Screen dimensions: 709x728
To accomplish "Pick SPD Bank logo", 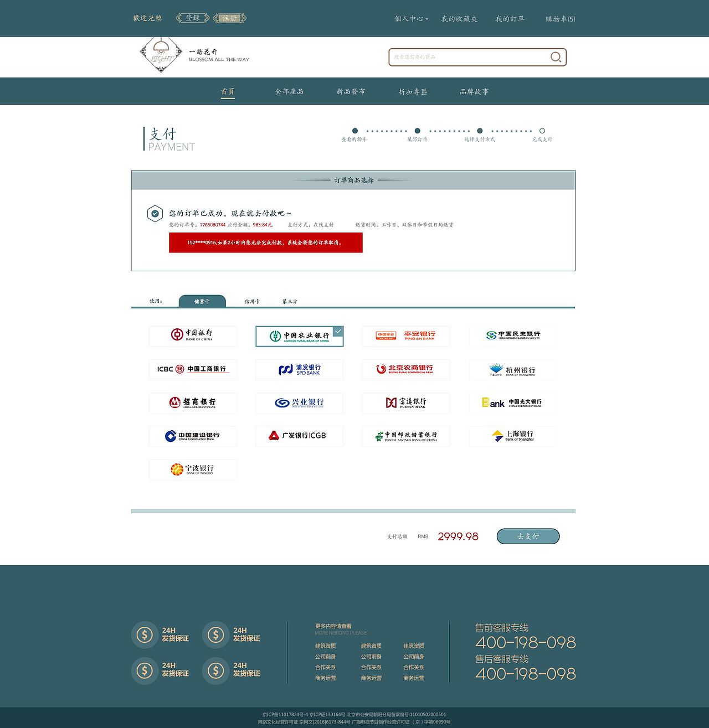I will click(x=299, y=369).
